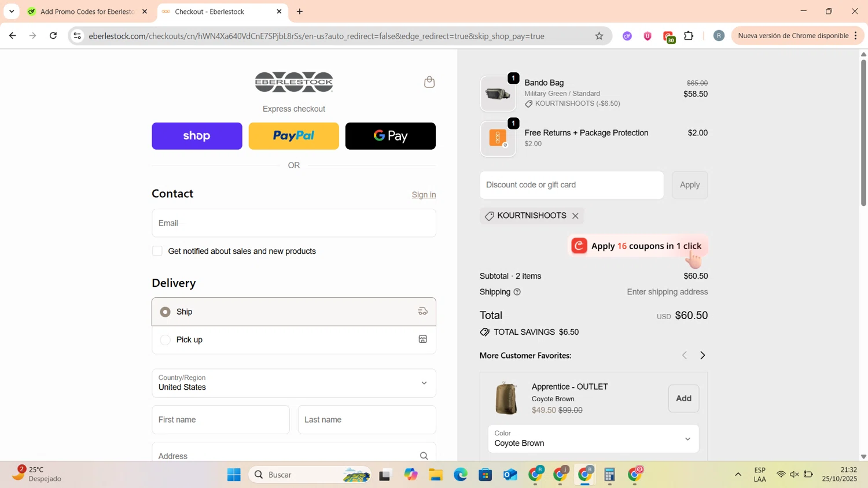Click the Shipping help question icon
868x488 pixels.
[517, 292]
